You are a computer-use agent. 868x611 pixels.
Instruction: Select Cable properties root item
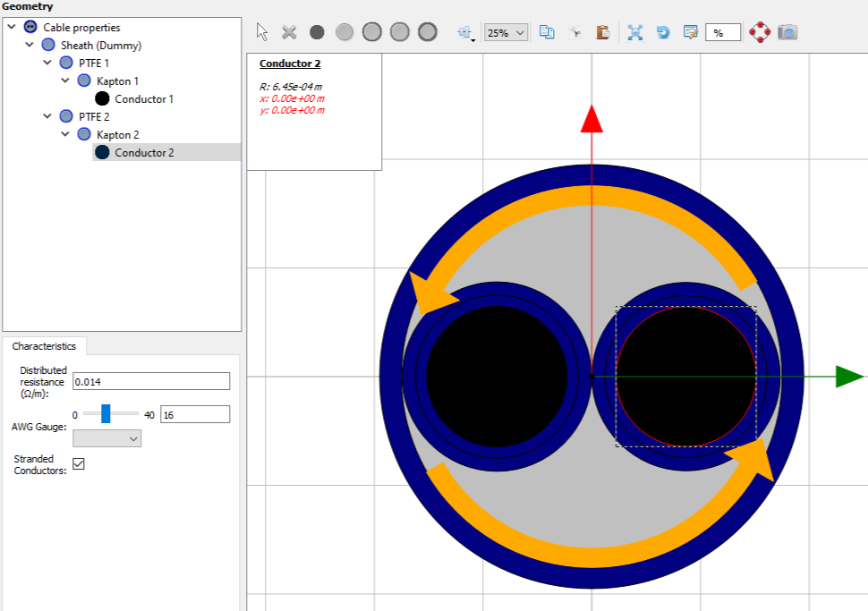pyautogui.click(x=81, y=28)
